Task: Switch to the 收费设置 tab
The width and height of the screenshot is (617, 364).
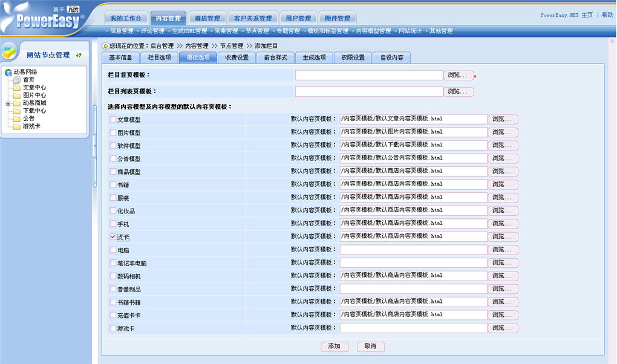Action: [x=237, y=57]
